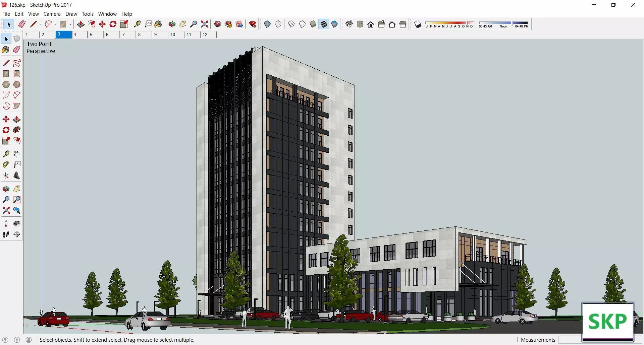
Task: Open the Extension Warehouse
Action: 228,24
